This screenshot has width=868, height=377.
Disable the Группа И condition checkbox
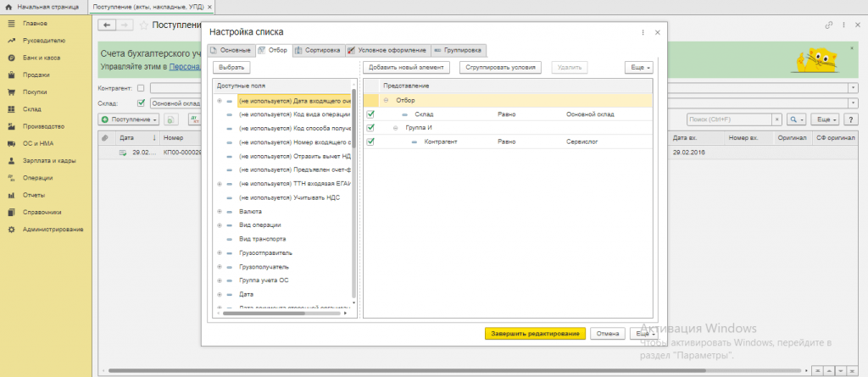pos(370,127)
